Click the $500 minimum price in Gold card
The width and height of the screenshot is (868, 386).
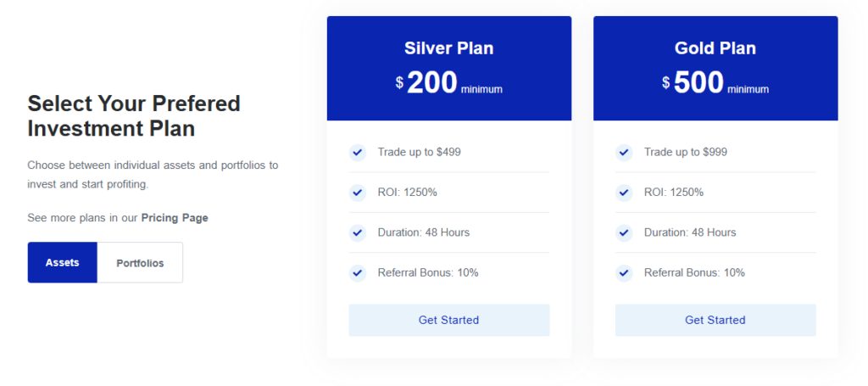715,83
